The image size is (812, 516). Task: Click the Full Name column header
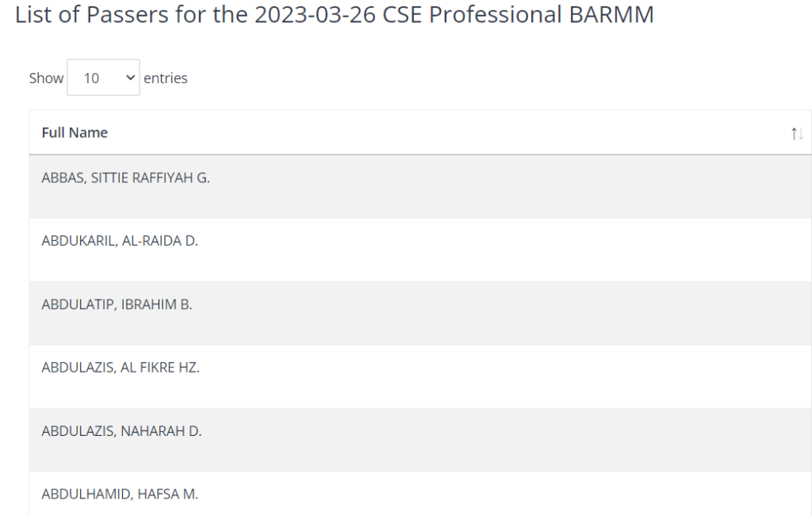click(x=74, y=132)
